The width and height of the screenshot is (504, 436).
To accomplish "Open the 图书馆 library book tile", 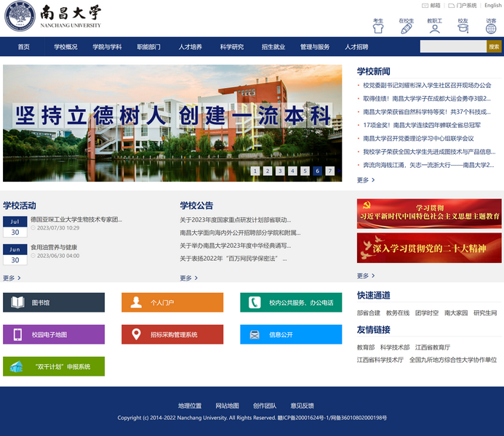I will [54, 302].
